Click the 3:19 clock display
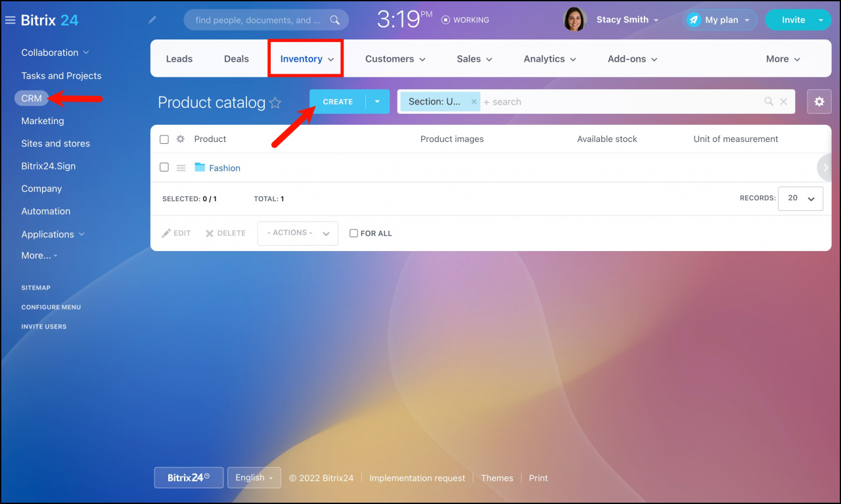This screenshot has width=841, height=504. point(405,20)
